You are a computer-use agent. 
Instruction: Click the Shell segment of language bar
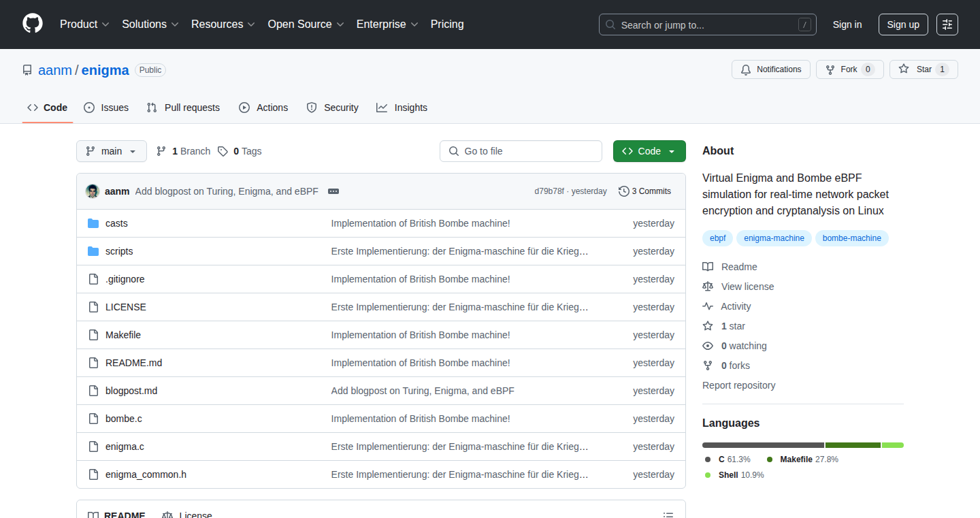[893, 445]
